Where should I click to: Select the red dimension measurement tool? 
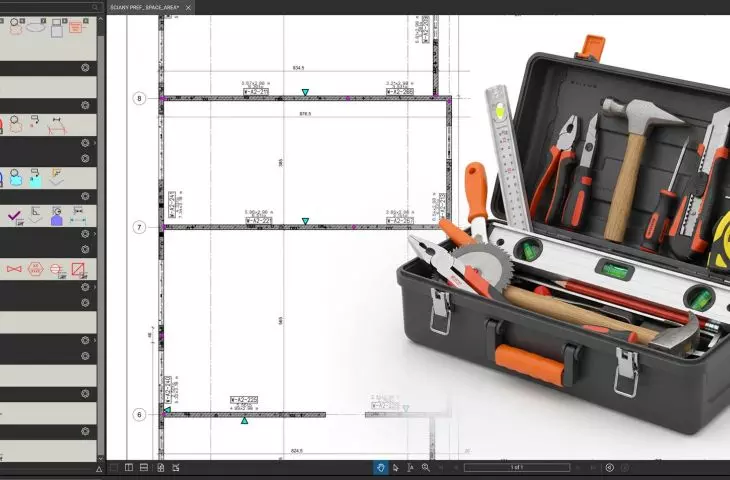coord(56,125)
